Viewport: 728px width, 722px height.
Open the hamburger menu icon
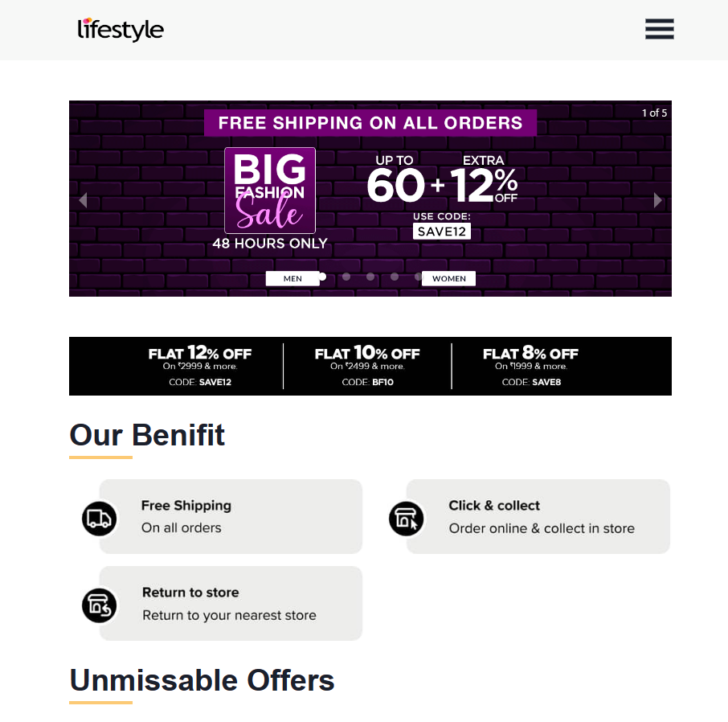[659, 29]
